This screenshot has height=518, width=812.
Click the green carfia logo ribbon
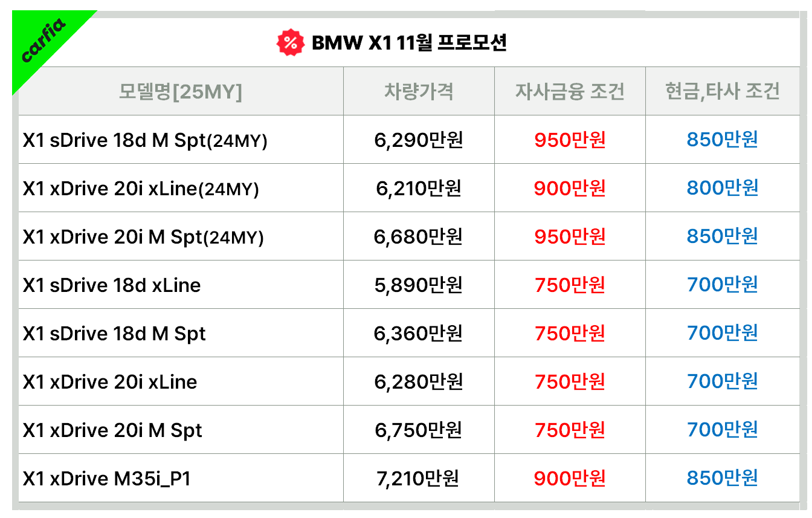[43, 42]
